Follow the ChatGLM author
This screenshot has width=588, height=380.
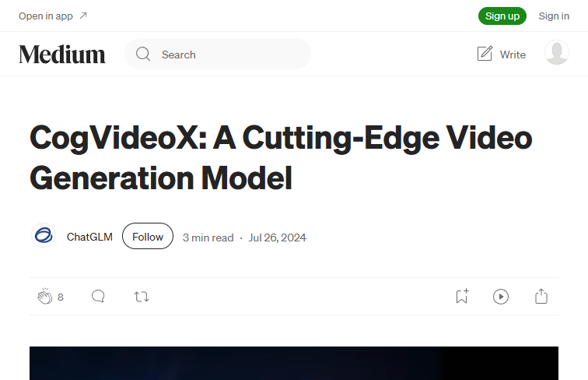(148, 236)
